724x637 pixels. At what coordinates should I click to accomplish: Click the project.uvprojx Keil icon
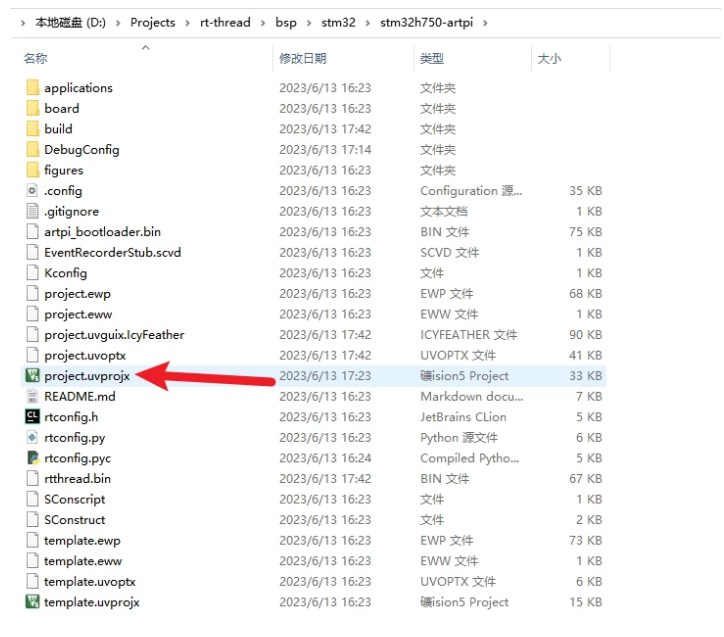[32, 376]
